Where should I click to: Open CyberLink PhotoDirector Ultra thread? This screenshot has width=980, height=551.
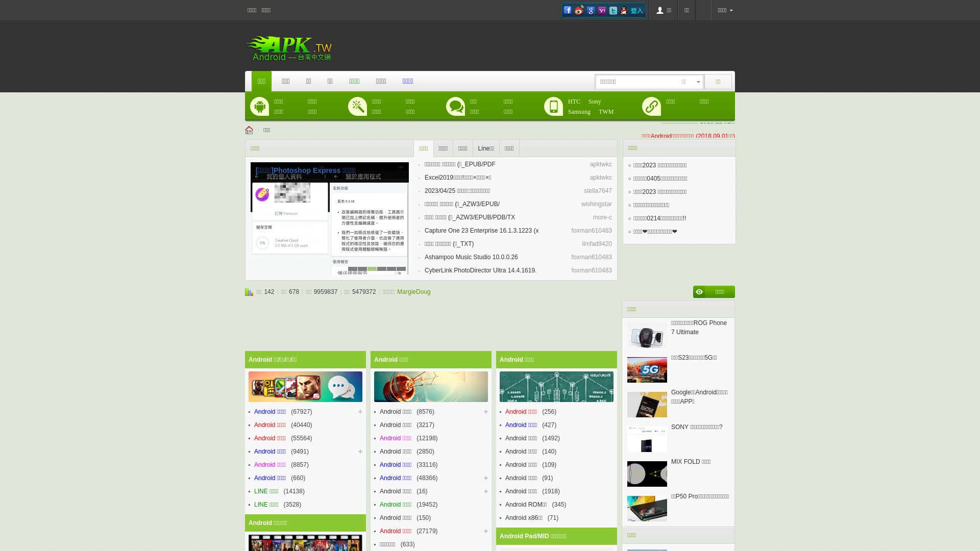coord(481,270)
